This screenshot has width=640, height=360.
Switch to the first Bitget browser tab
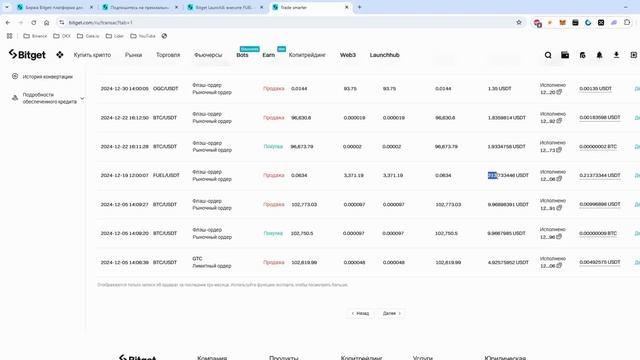point(54,7)
